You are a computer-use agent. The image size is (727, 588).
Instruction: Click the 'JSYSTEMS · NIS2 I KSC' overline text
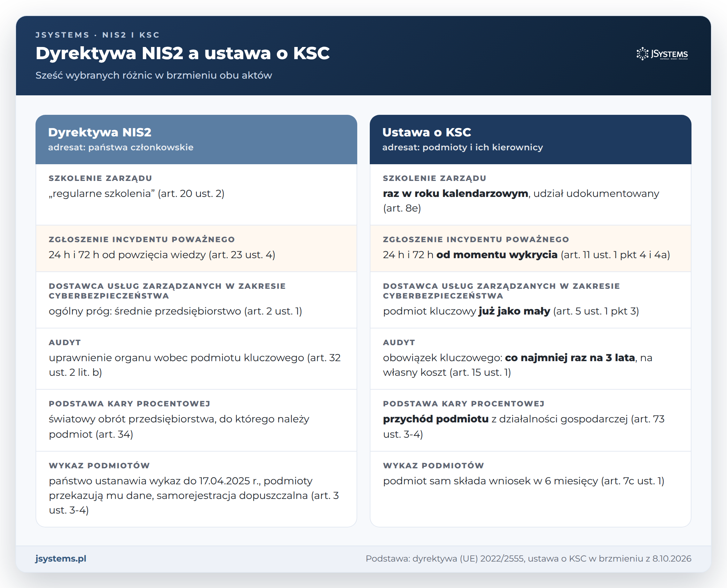97,35
